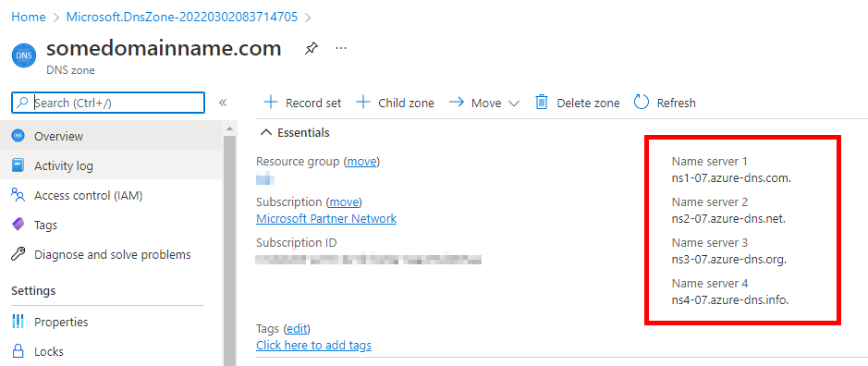This screenshot has height=366, width=868.
Task: Click the somedomainname.com page title
Action: point(164,49)
